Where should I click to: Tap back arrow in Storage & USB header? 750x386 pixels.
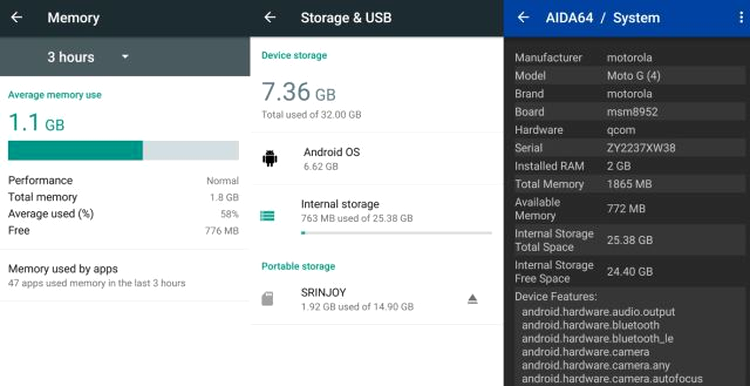270,18
